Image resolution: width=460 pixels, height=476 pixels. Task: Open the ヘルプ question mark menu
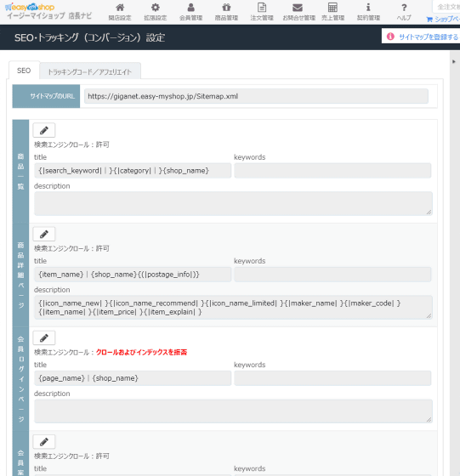click(x=404, y=12)
